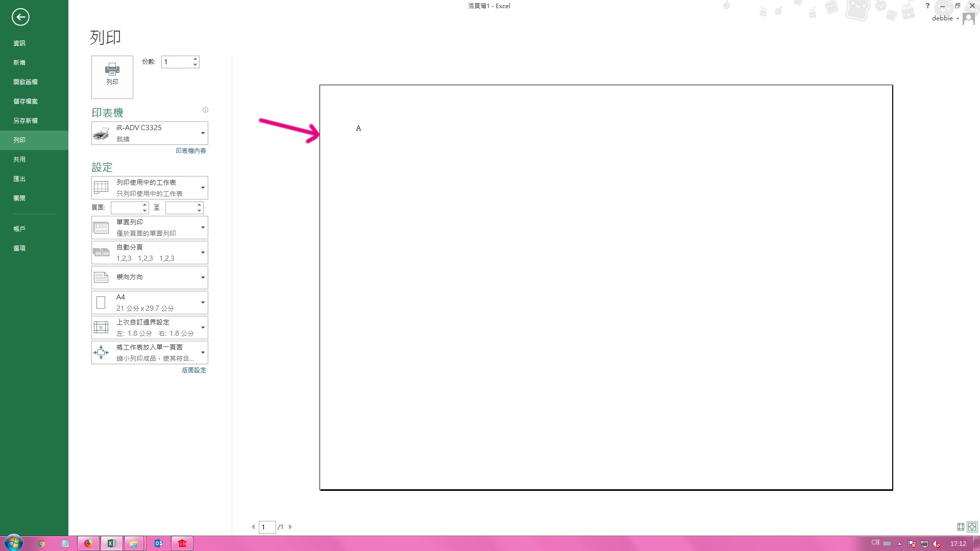Expand the 上次自訂邊界設定 margins dropdown
980x551 pixels.
(202, 327)
